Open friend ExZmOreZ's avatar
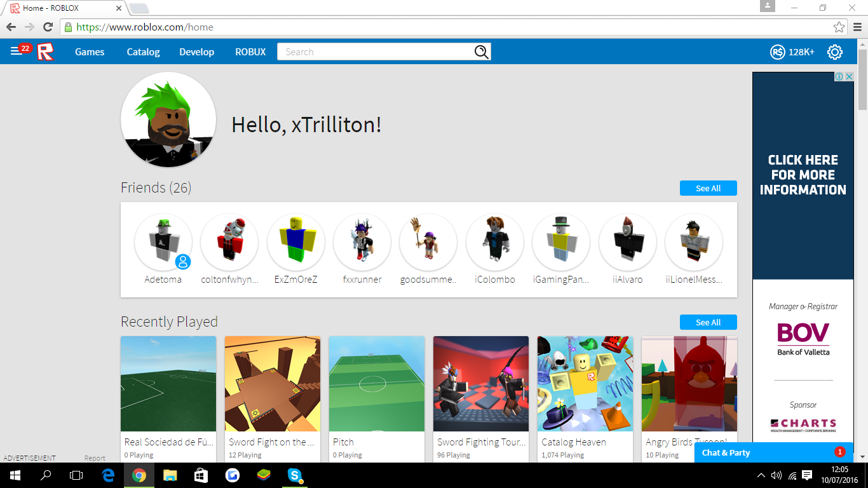Screen dimensions: 868x488 [295, 242]
